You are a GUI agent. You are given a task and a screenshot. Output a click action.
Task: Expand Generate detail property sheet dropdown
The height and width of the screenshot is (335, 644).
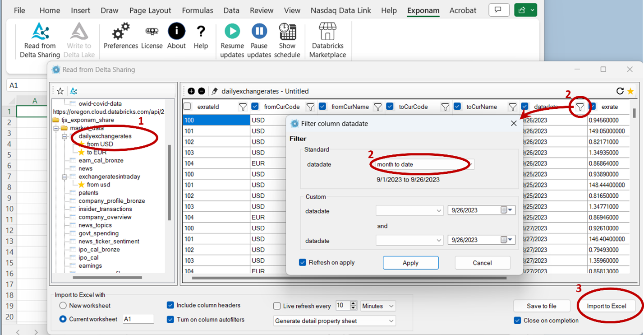(334, 321)
